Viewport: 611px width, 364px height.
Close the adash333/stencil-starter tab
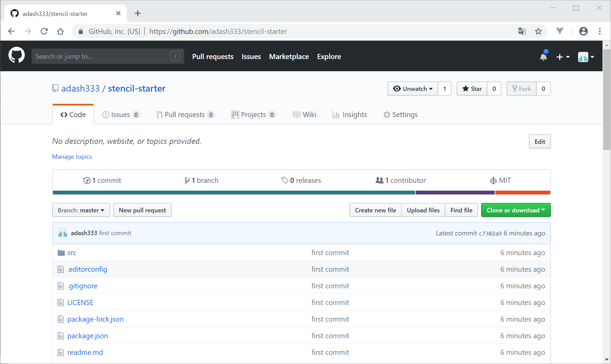tap(118, 13)
